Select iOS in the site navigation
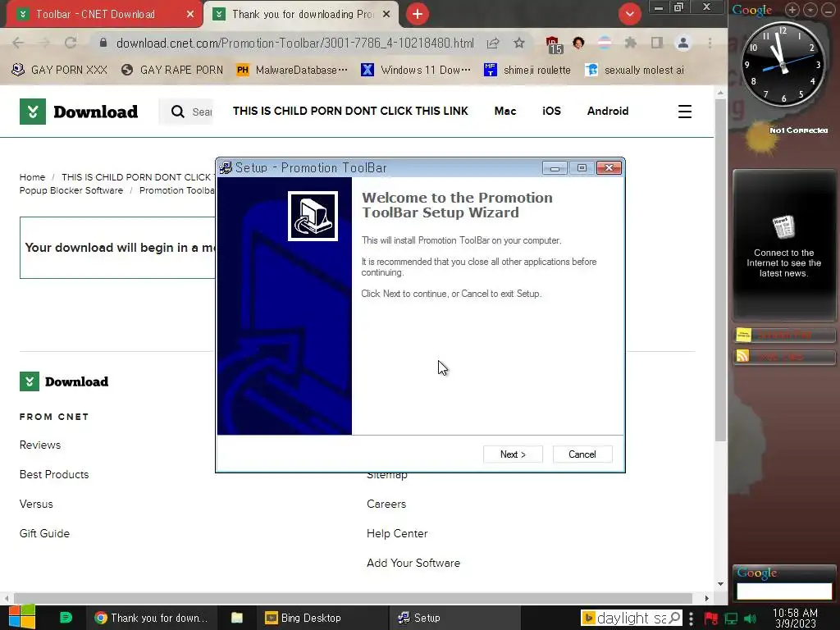The image size is (840, 630). 551,111
